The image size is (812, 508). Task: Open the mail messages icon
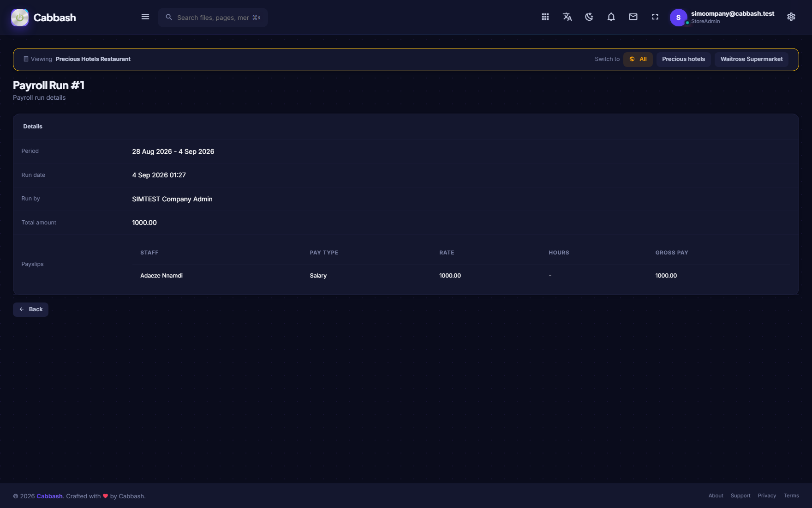(x=633, y=17)
